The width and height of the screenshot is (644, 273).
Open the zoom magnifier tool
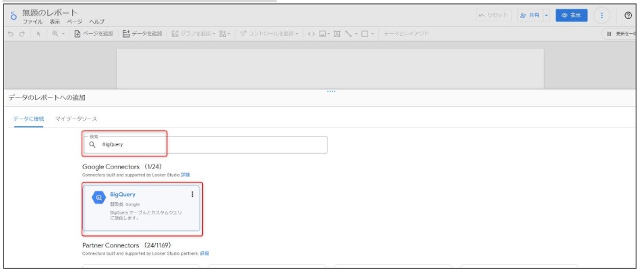(58, 34)
